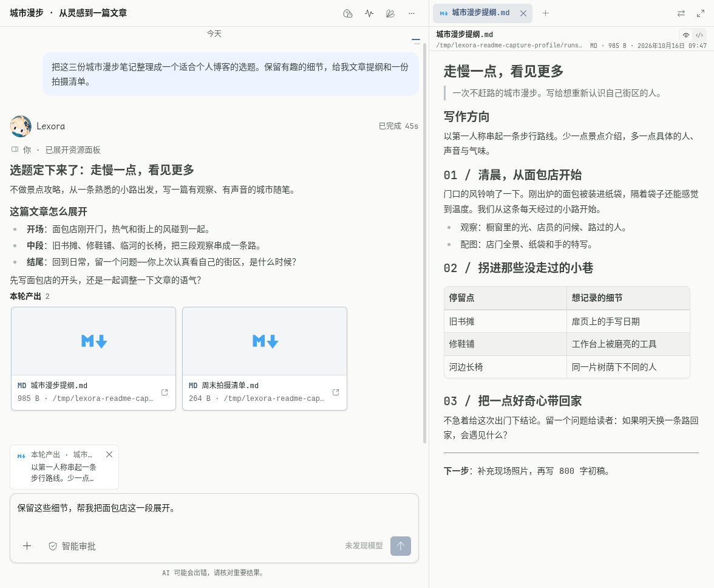Image resolution: width=714 pixels, height=588 pixels.
Task: Click the 扉页上的手写日期 table cell
Action: [628, 321]
